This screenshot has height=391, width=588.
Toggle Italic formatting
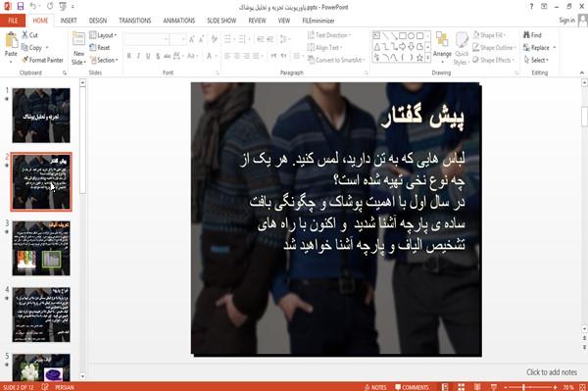click(138, 56)
